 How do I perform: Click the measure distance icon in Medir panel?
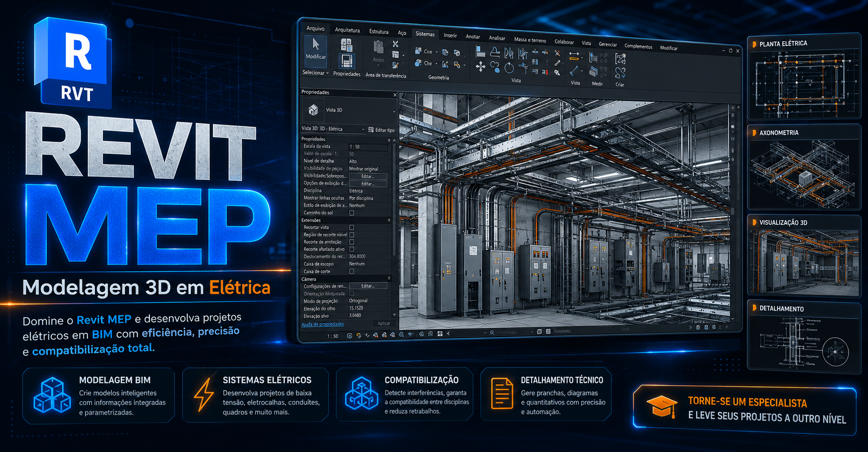click(593, 57)
